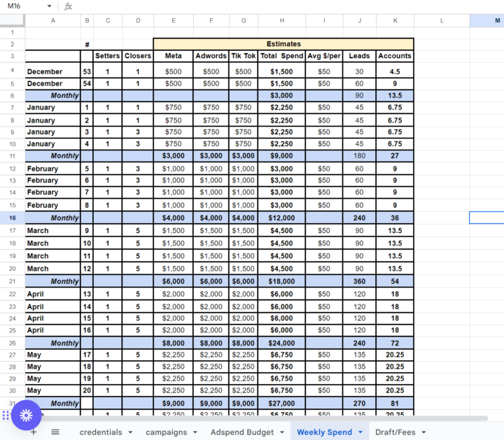Image resolution: width=504 pixels, height=440 pixels.
Task: Click the December cell in row 4
Action: coord(53,71)
